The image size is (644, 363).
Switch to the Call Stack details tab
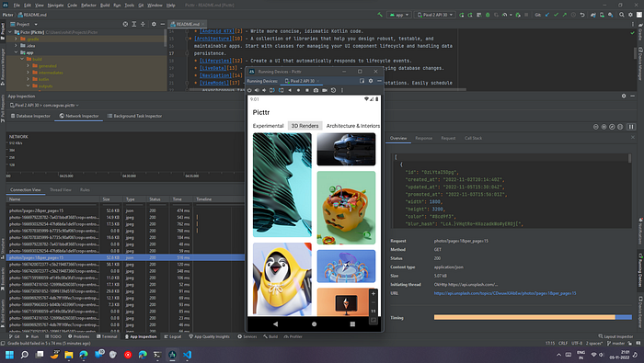pyautogui.click(x=473, y=138)
